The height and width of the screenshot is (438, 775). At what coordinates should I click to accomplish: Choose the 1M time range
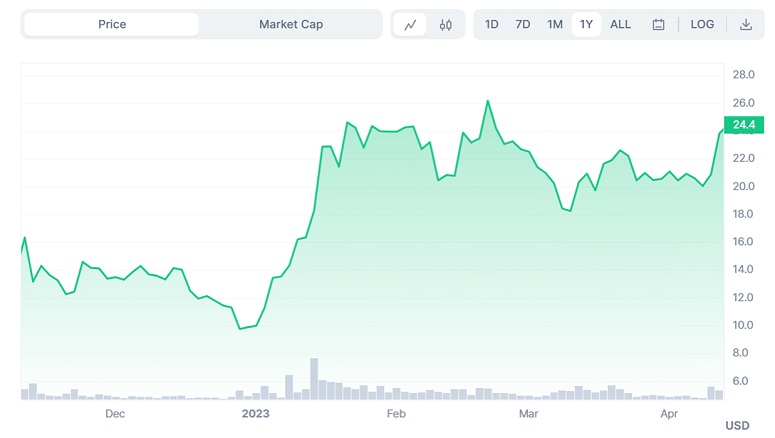coord(555,24)
